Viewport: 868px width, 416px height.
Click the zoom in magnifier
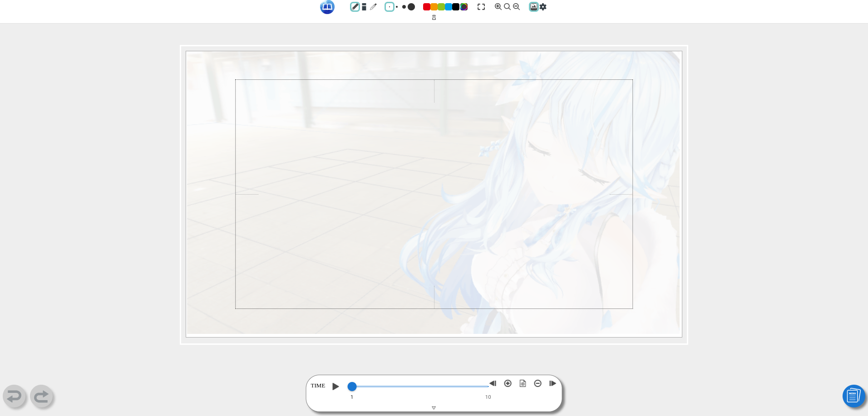tap(498, 7)
